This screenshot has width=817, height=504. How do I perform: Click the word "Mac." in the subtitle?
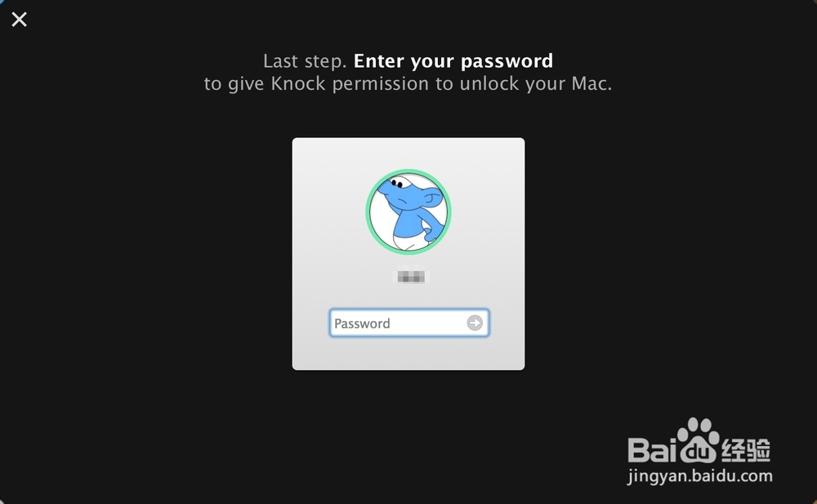point(592,83)
